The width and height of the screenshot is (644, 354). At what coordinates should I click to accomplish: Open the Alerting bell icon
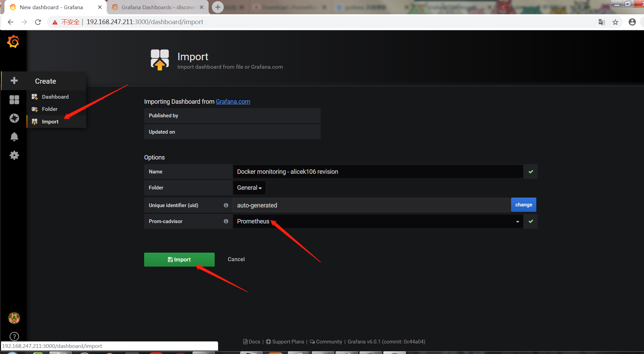click(x=14, y=137)
